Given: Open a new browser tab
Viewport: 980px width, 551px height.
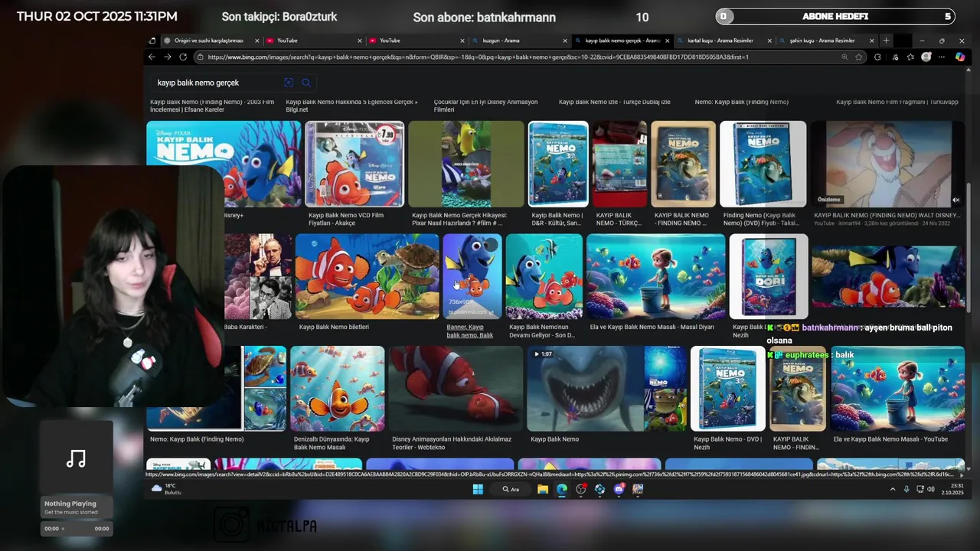Looking at the screenshot, I should (886, 41).
